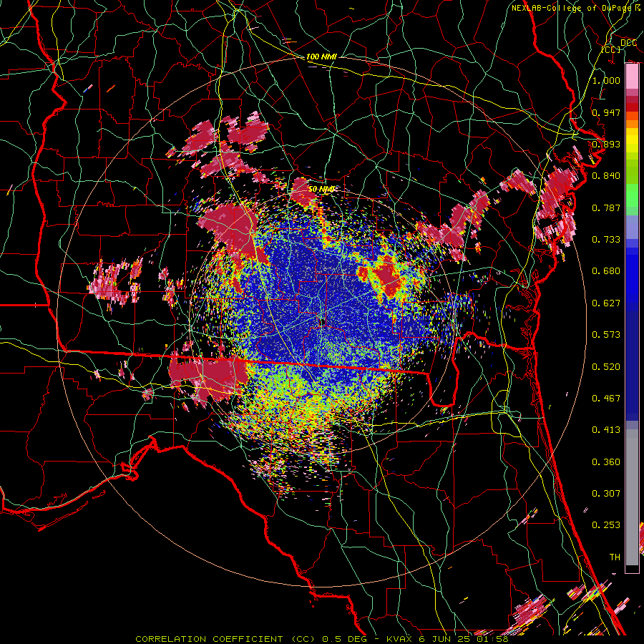The width and height of the screenshot is (644, 644).
Task: Click the 0.627 scale value
Action: [x=606, y=303]
